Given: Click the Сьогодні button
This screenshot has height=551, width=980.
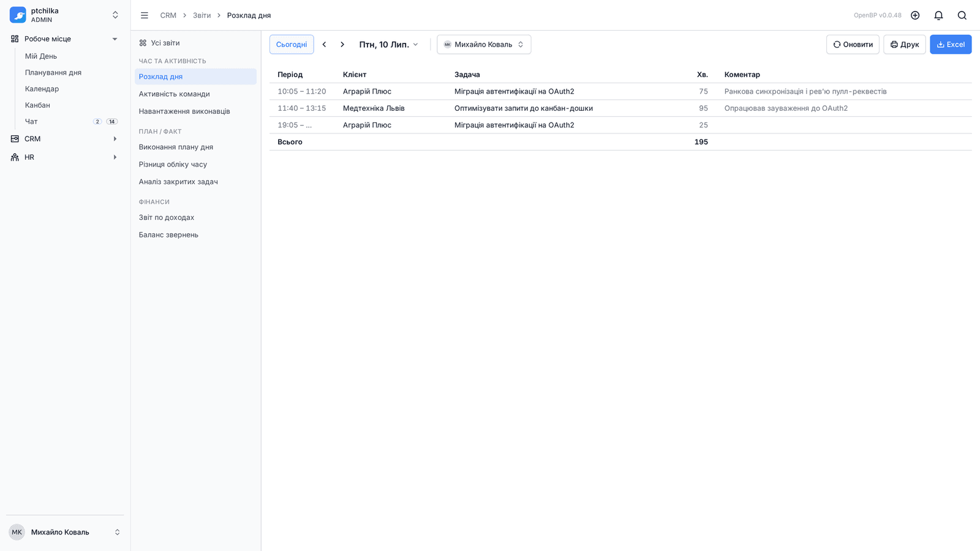Looking at the screenshot, I should click(x=292, y=45).
